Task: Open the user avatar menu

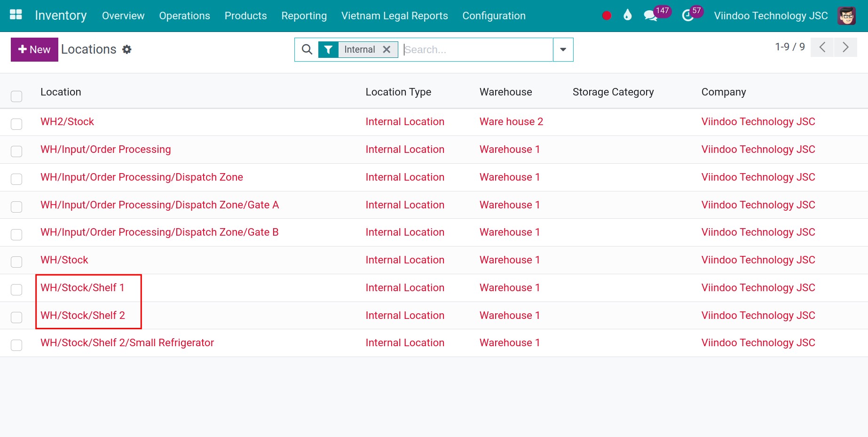Action: pyautogui.click(x=846, y=16)
